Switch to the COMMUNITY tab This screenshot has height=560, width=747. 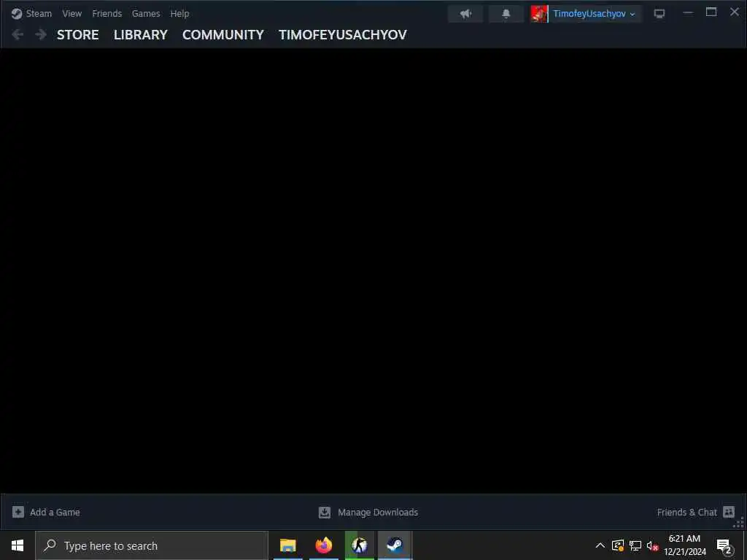[223, 35]
